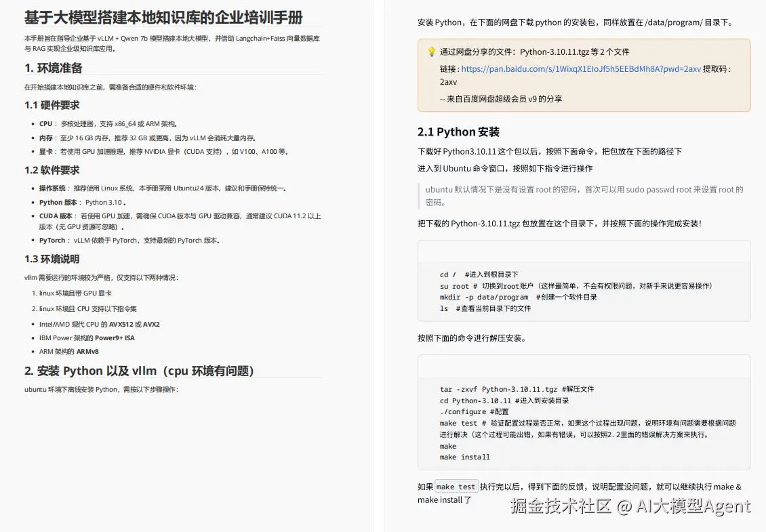The height and width of the screenshot is (532, 766).
Task: Select the heading '2.1 Python 安装'
Action: pos(458,132)
